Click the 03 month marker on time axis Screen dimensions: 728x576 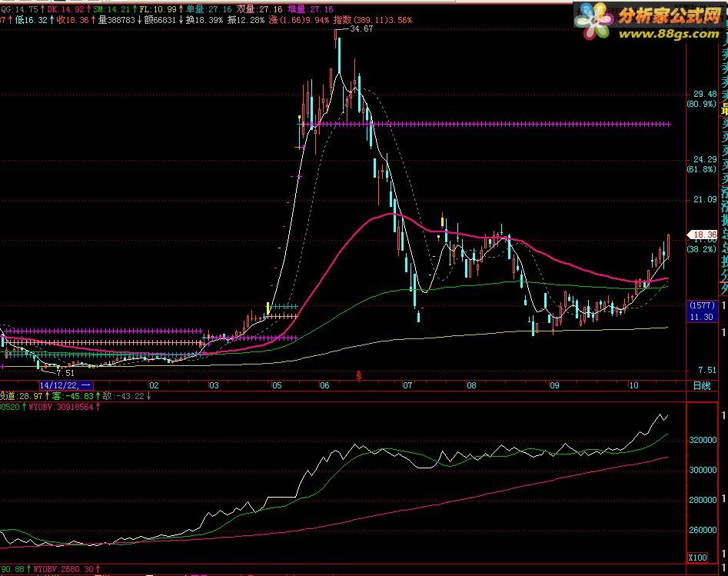tap(214, 385)
